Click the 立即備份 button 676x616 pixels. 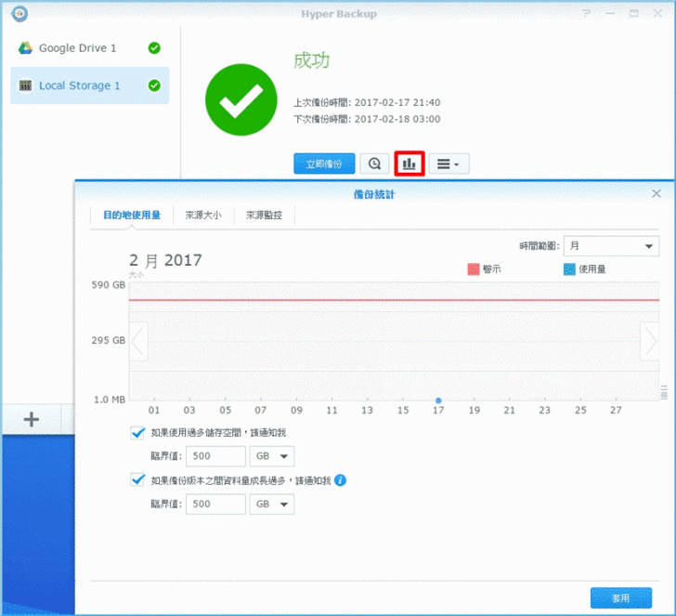pos(324,164)
